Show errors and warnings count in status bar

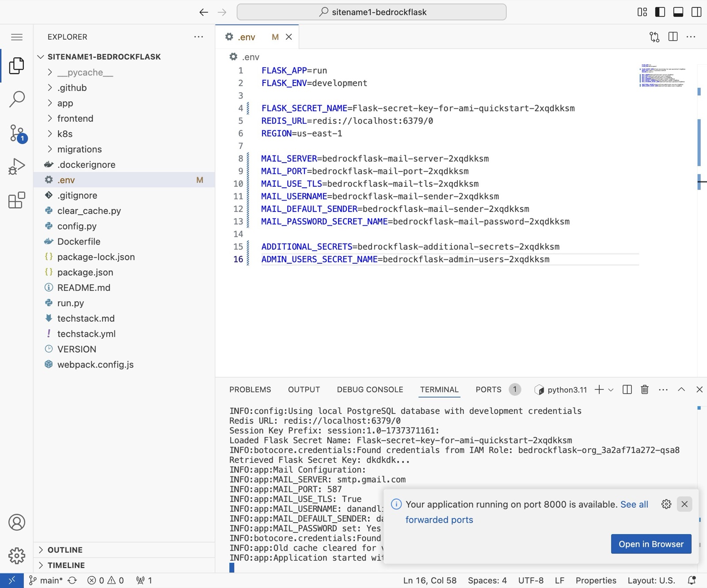pyautogui.click(x=106, y=580)
